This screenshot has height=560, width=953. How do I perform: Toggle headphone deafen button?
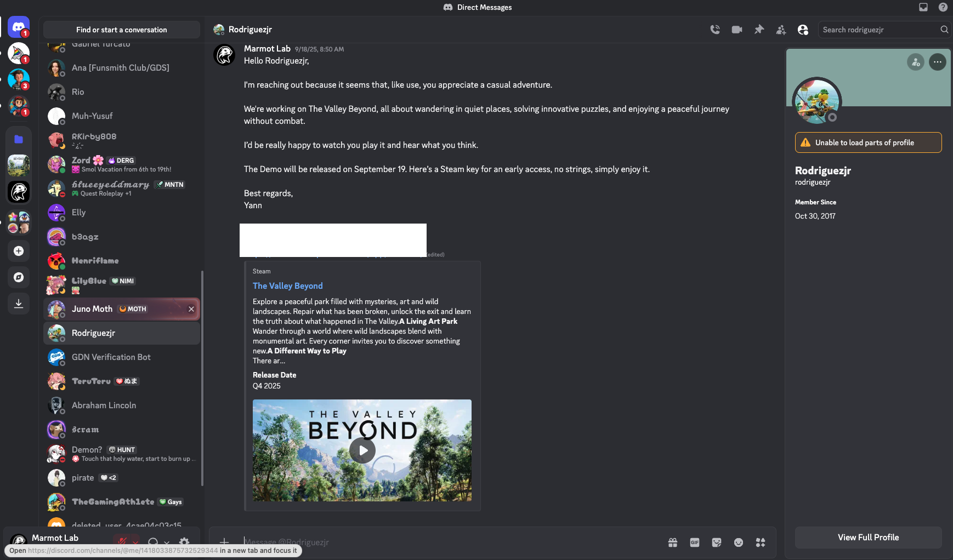153,542
